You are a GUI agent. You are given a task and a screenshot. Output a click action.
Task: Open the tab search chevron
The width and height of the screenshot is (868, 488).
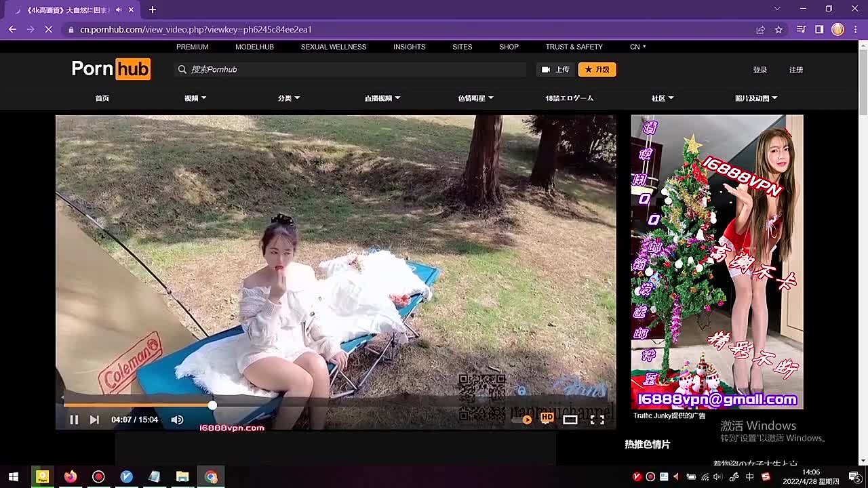tap(777, 9)
